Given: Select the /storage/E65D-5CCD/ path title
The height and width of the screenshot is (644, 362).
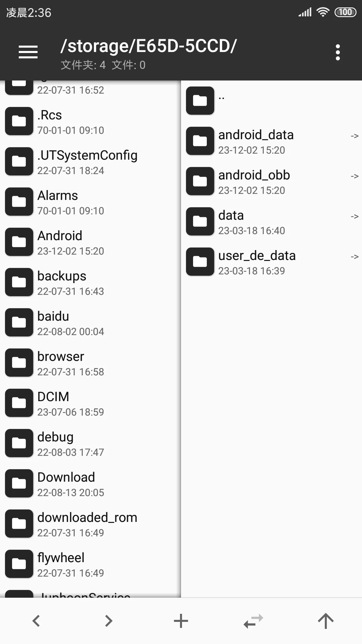Looking at the screenshot, I should [148, 46].
